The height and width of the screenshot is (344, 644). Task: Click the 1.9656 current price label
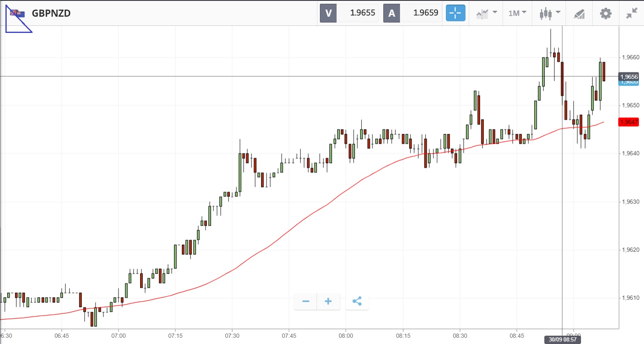point(629,77)
